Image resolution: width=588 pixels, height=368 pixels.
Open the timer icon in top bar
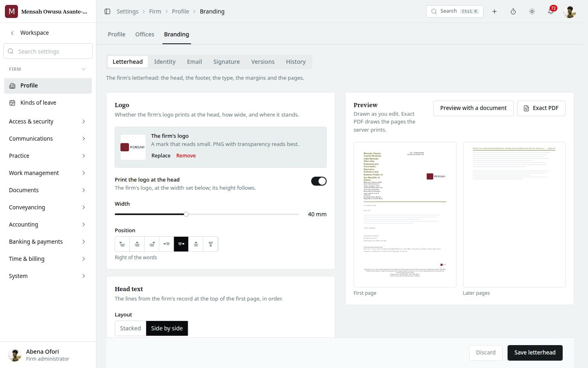(x=513, y=11)
